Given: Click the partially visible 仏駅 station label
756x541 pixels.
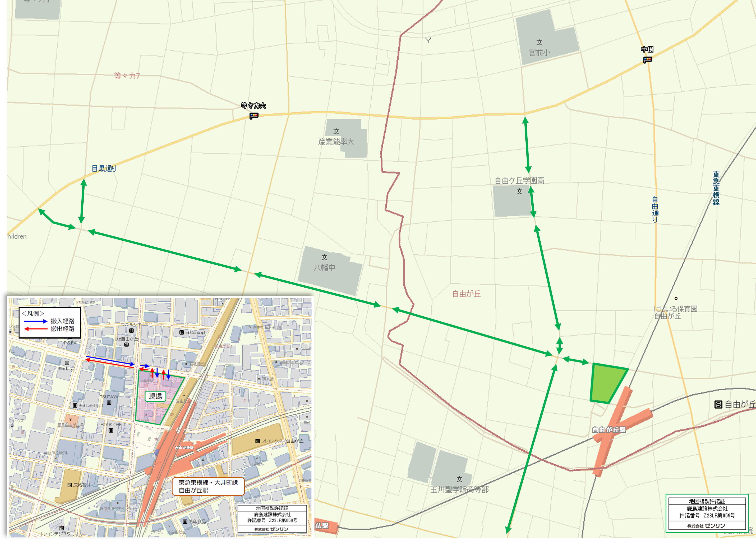Looking at the screenshot, I should click(x=322, y=525).
